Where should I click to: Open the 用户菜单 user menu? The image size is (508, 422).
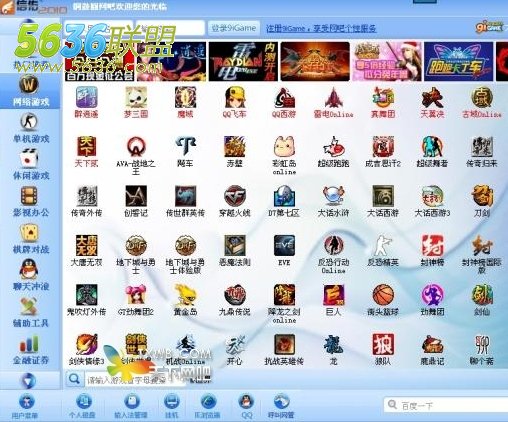coord(25,406)
